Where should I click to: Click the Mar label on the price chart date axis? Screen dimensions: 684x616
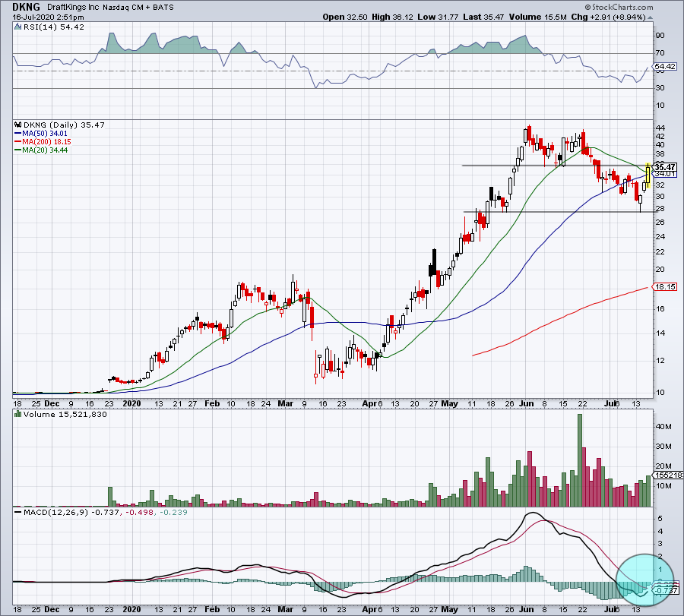point(285,403)
